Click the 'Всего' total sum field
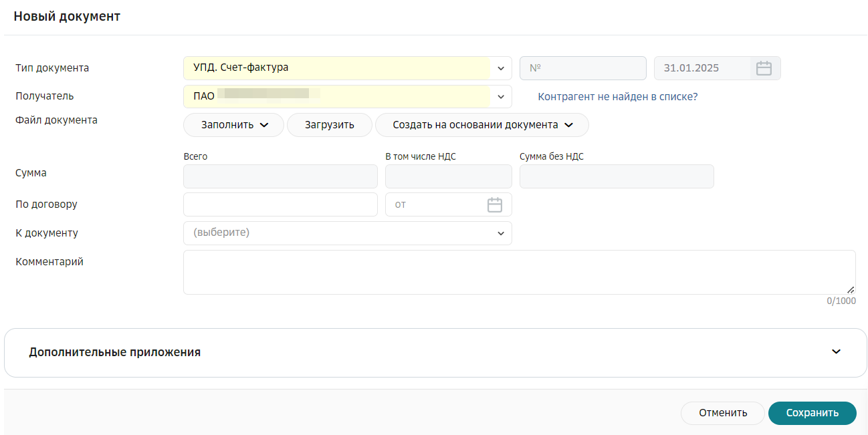The height and width of the screenshot is (435, 868). [x=280, y=176]
